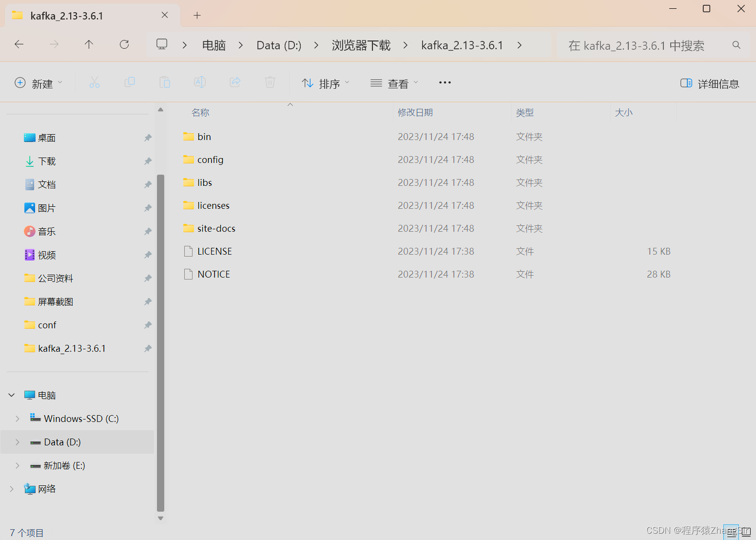Screen dimensions: 756x540
Task: Select the libs folder
Action: 205,182
